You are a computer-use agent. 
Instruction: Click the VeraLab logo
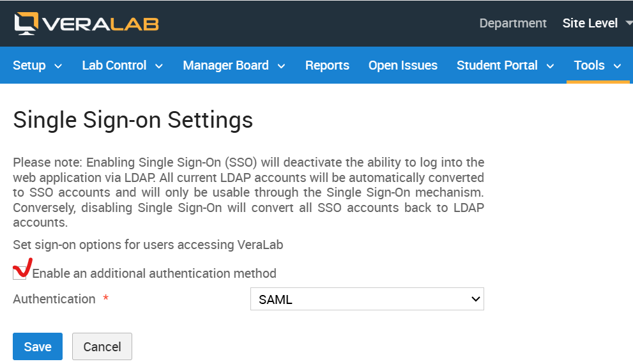click(x=86, y=24)
